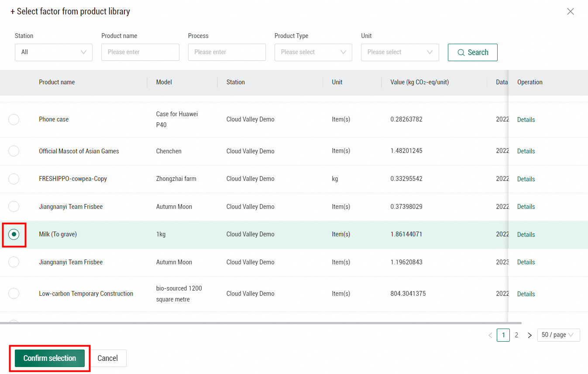Open Details for Milk (To grave)

(526, 235)
